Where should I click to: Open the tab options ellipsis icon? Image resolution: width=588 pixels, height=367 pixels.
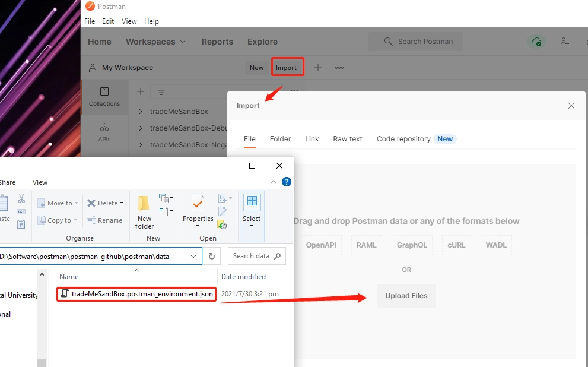point(339,68)
